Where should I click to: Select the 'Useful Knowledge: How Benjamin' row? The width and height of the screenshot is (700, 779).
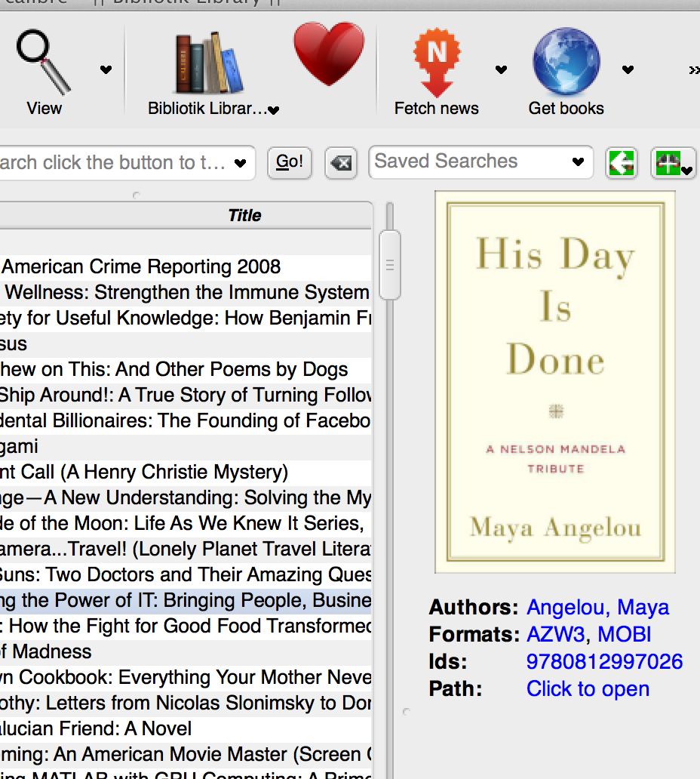186,319
